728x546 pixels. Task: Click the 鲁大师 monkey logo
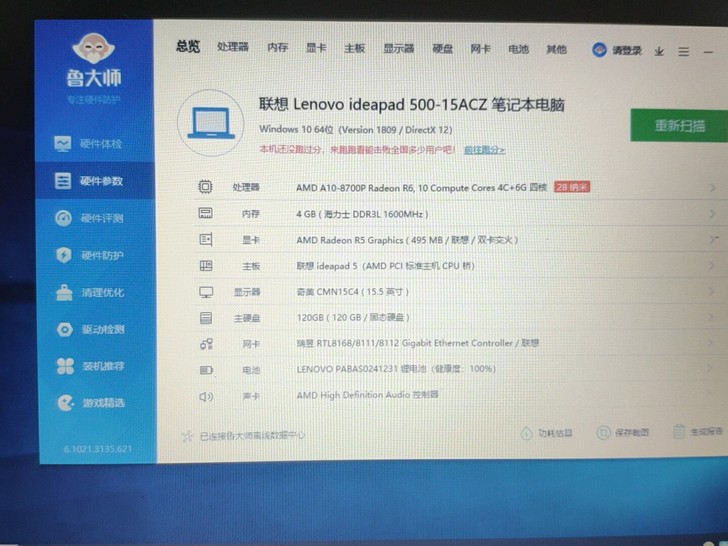tap(93, 48)
